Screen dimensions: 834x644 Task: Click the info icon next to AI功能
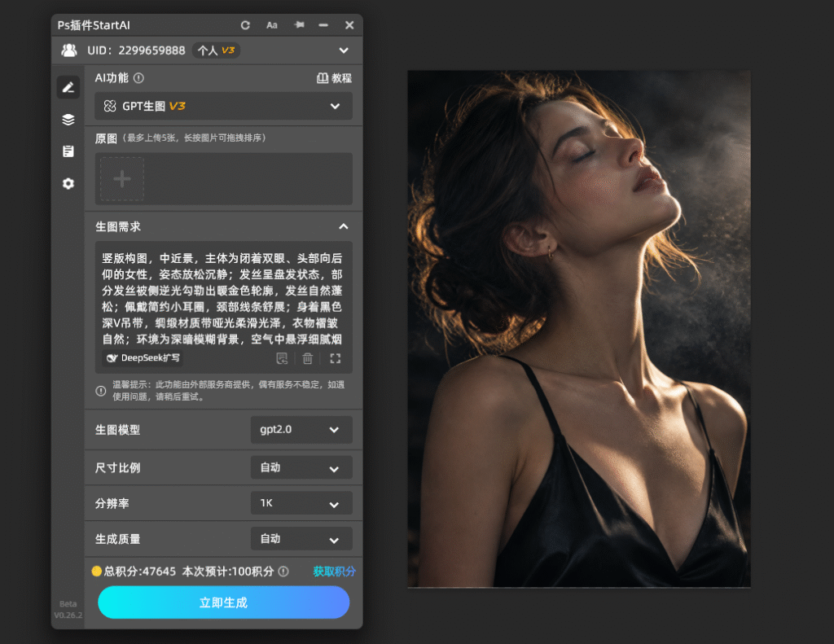coord(138,78)
